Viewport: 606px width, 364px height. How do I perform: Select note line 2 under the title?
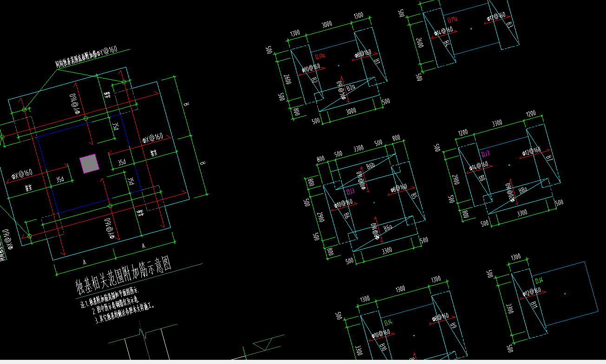(x=115, y=305)
